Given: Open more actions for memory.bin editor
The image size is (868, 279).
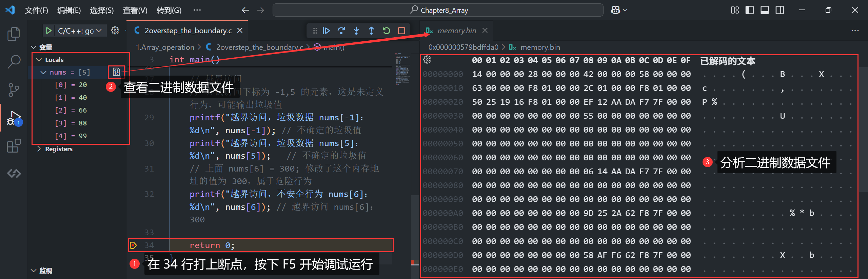Looking at the screenshot, I should tap(855, 31).
